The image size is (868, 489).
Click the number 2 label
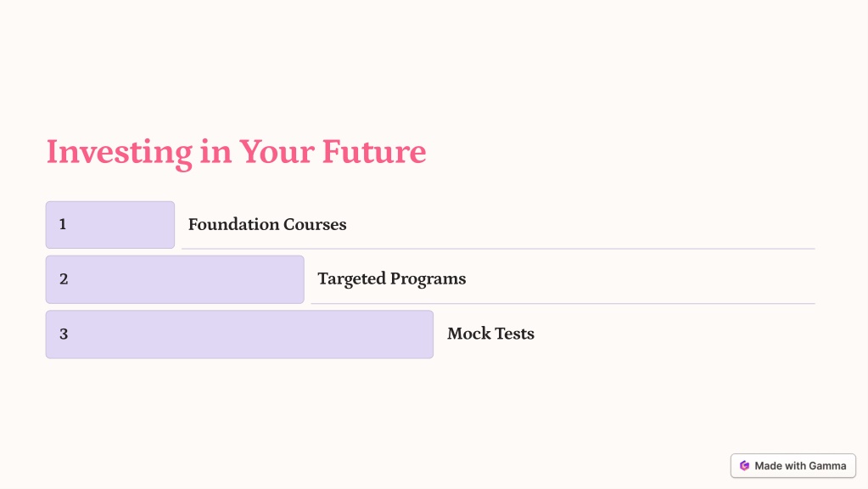pyautogui.click(x=64, y=279)
